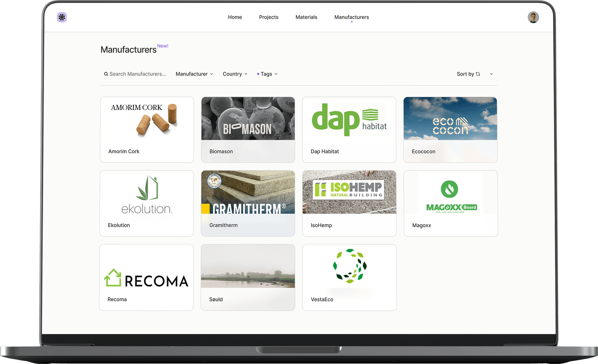
Task: Open the Søld manufacturer card
Action: tap(248, 277)
